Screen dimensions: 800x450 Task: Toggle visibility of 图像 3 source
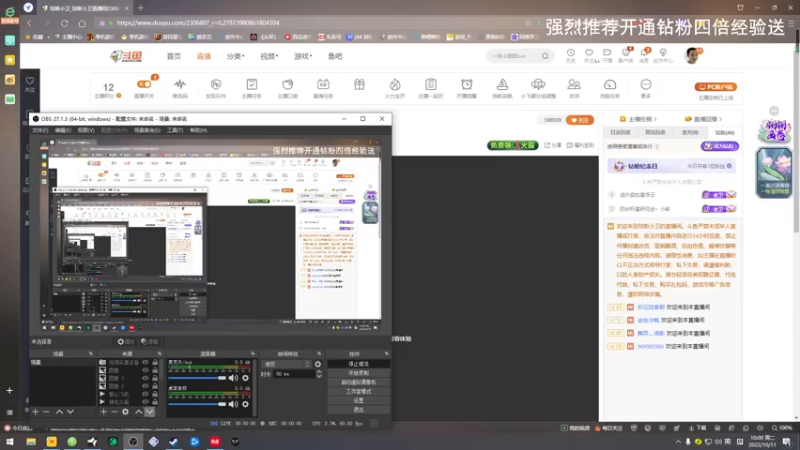coord(145,379)
